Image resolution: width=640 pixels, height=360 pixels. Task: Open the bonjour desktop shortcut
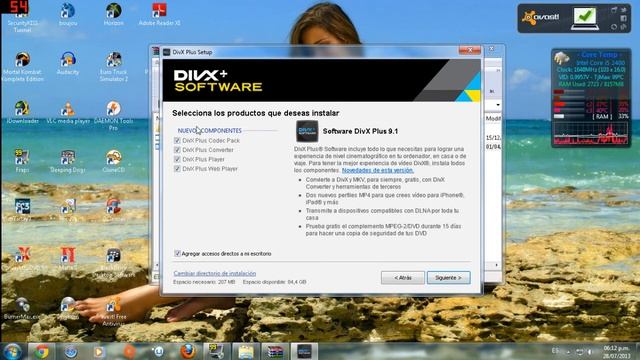[x=68, y=15]
